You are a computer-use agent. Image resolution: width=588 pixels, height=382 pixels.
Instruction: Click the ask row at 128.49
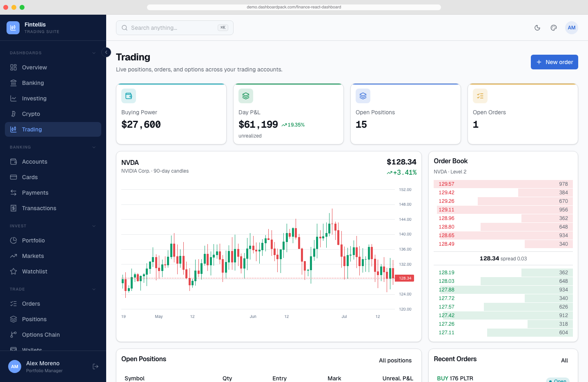503,244
